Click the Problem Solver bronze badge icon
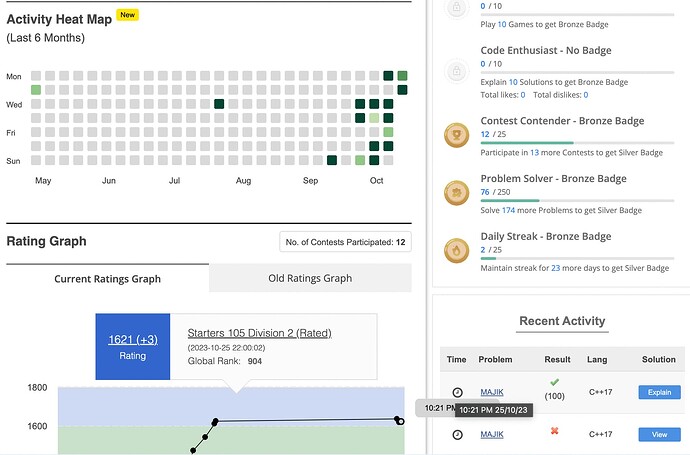This screenshot has height=455, width=690. 456,193
